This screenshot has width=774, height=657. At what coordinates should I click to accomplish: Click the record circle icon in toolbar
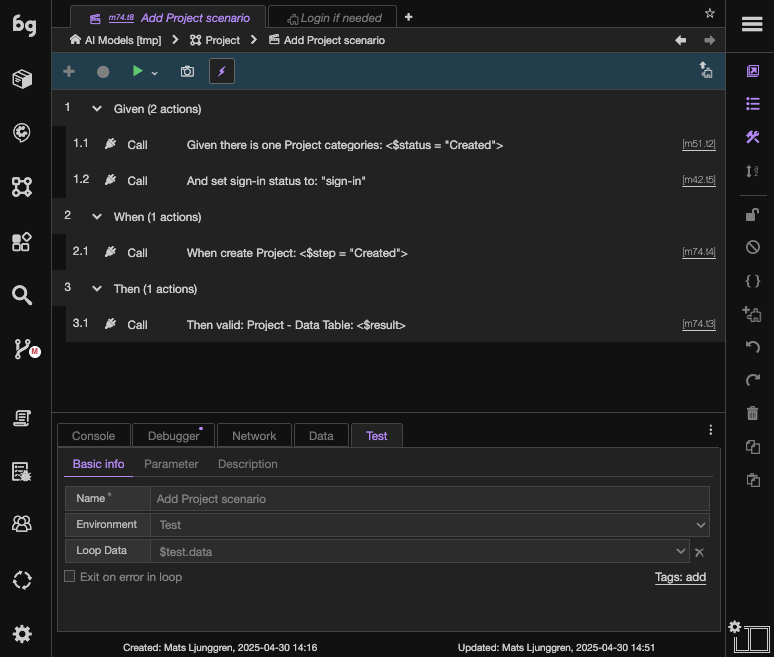click(x=103, y=72)
